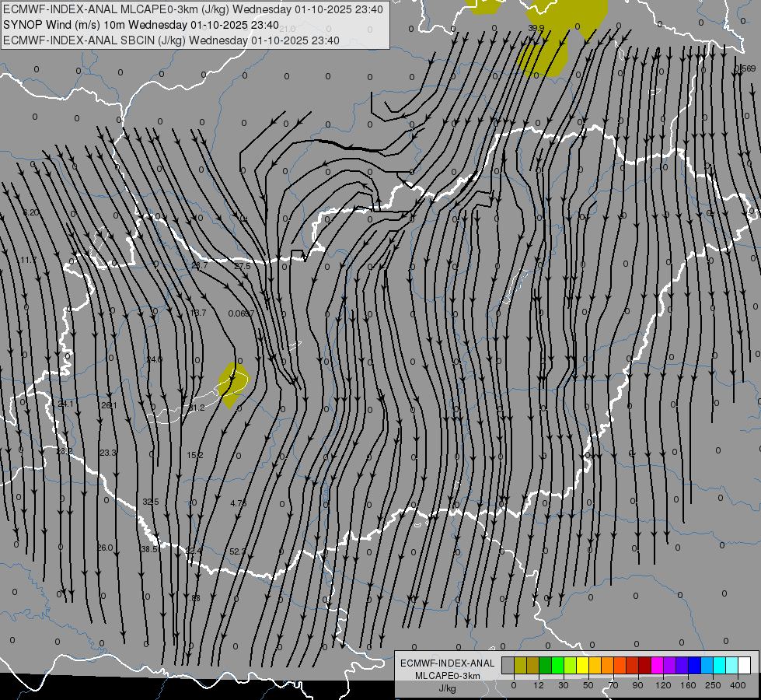This screenshot has height=700, width=761.
Task: Click the 11.7 map value on left
Action: pyautogui.click(x=29, y=260)
